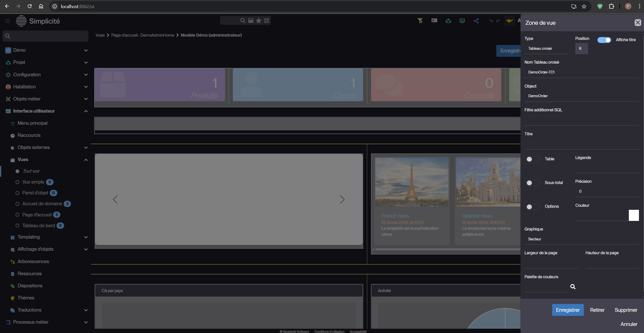Click the monitor activity shortcut icon
This screenshot has height=333, width=644.
(462, 21)
